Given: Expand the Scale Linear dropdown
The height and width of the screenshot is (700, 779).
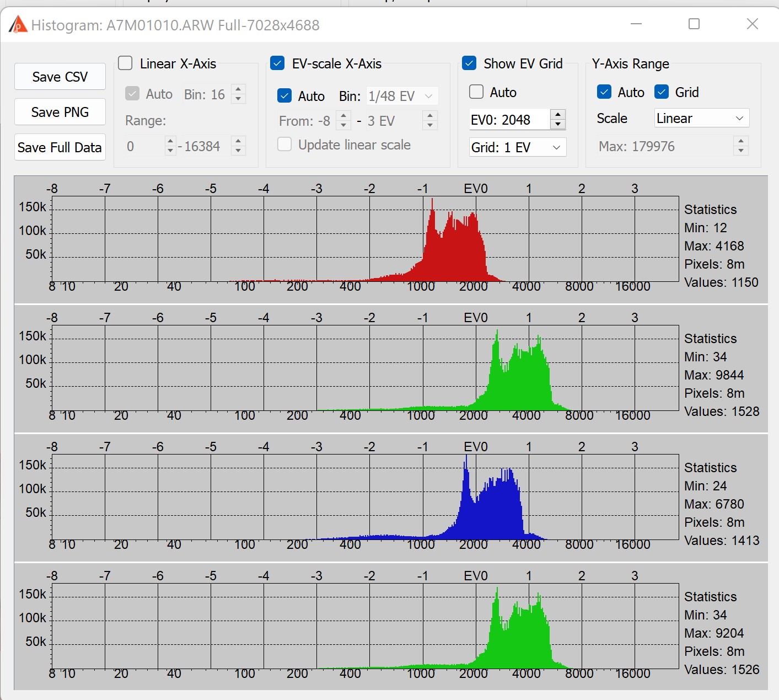Looking at the screenshot, I should point(701,119).
